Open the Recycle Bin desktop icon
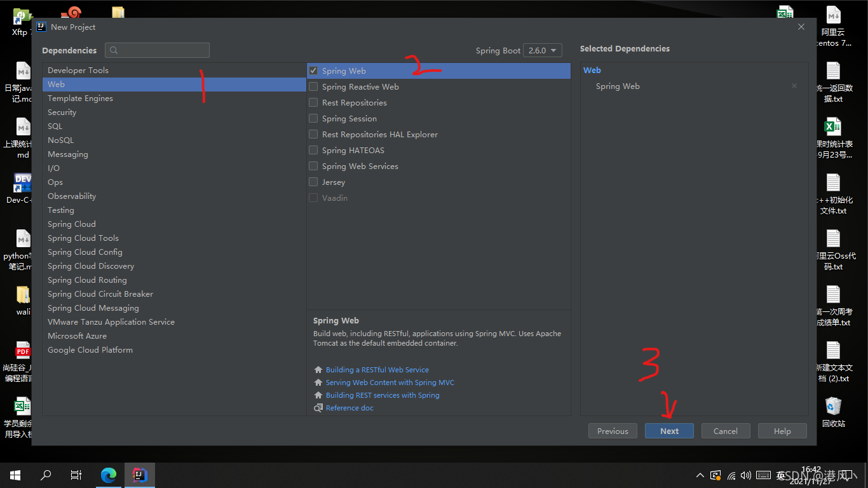Image resolution: width=868 pixels, height=488 pixels. click(833, 412)
